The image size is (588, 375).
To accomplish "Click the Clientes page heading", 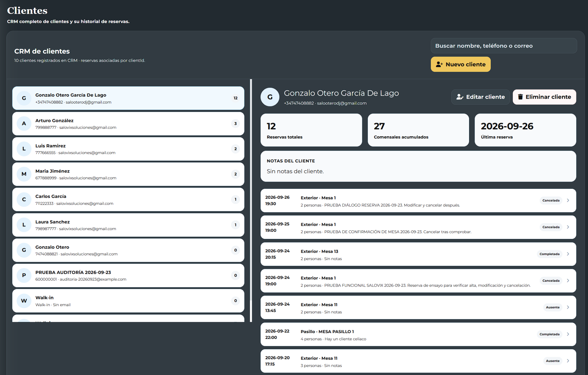I will coord(27,11).
